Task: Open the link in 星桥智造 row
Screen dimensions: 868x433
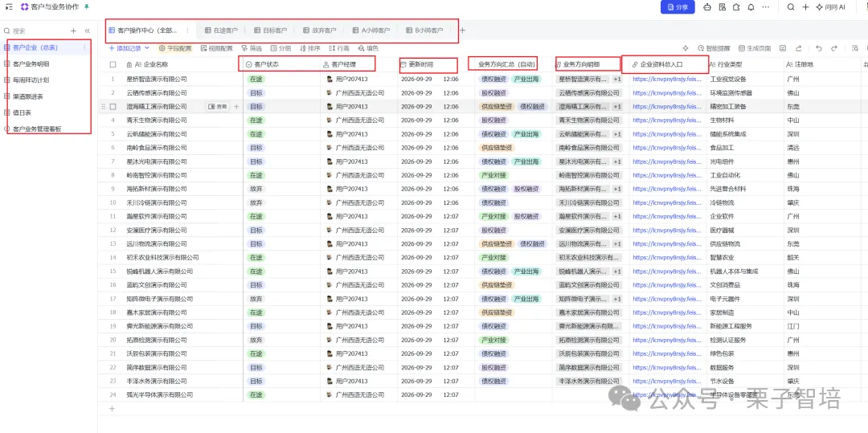Action: [x=667, y=79]
